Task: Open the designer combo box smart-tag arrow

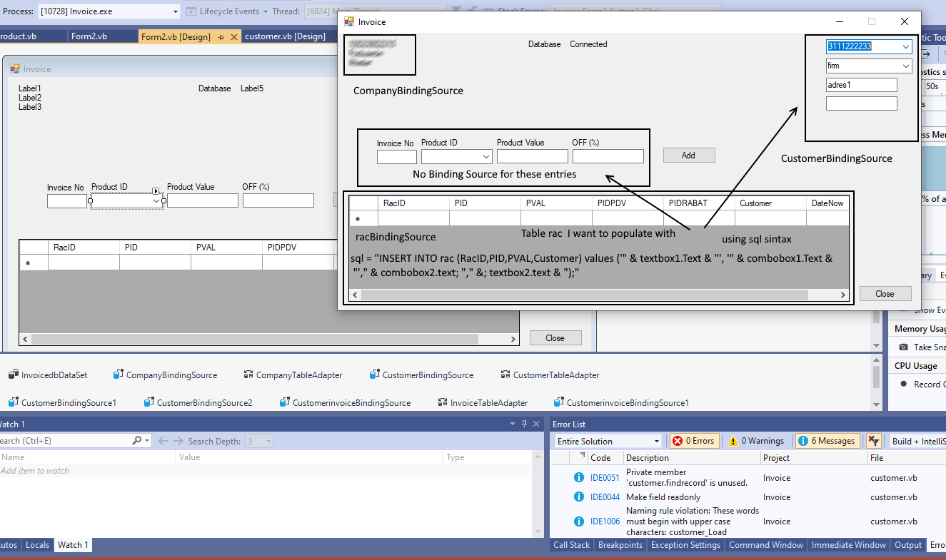Action: pyautogui.click(x=156, y=190)
